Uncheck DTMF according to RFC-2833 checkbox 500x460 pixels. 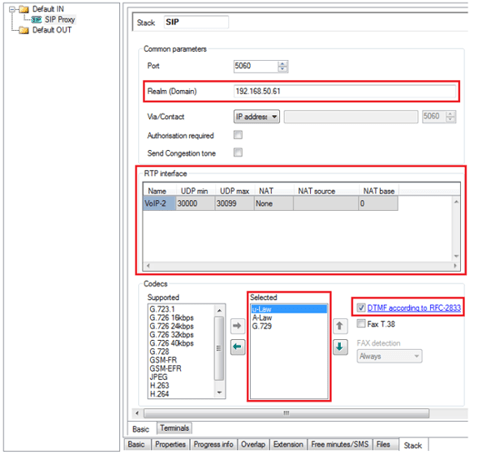tap(361, 307)
